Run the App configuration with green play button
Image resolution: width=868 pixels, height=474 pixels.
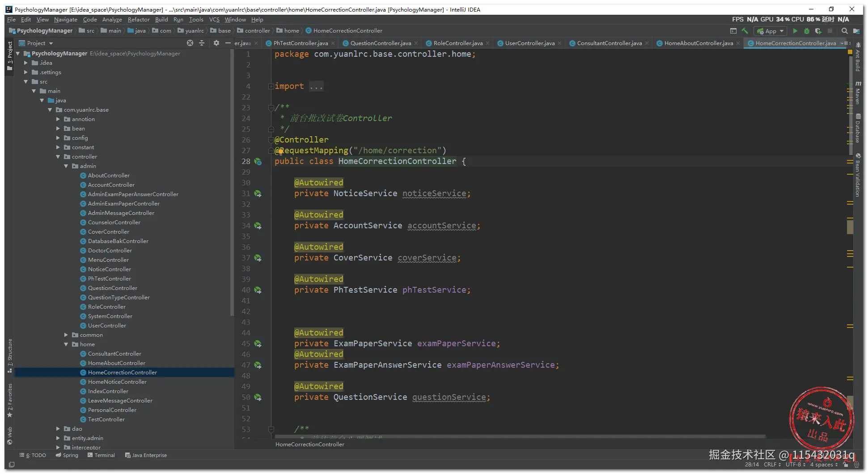tap(795, 31)
